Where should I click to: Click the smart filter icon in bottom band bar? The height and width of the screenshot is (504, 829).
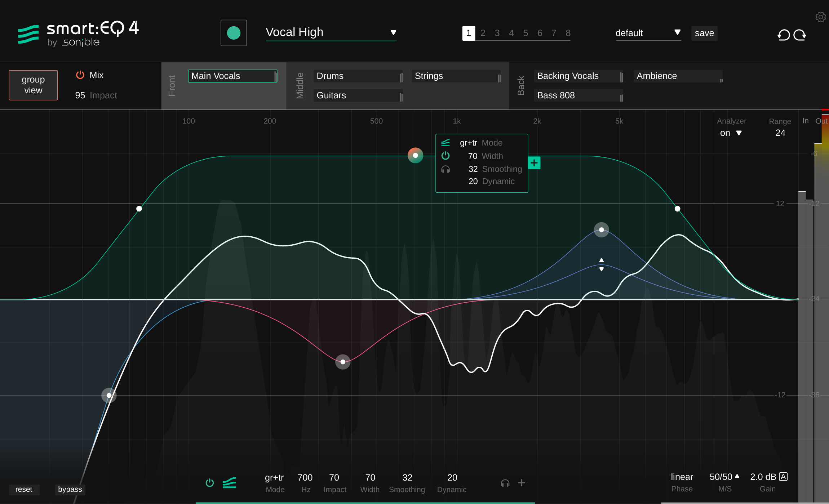pos(229,483)
